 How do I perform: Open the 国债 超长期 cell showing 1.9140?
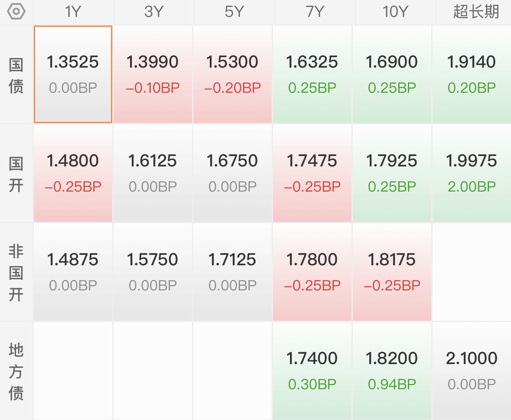click(x=472, y=75)
